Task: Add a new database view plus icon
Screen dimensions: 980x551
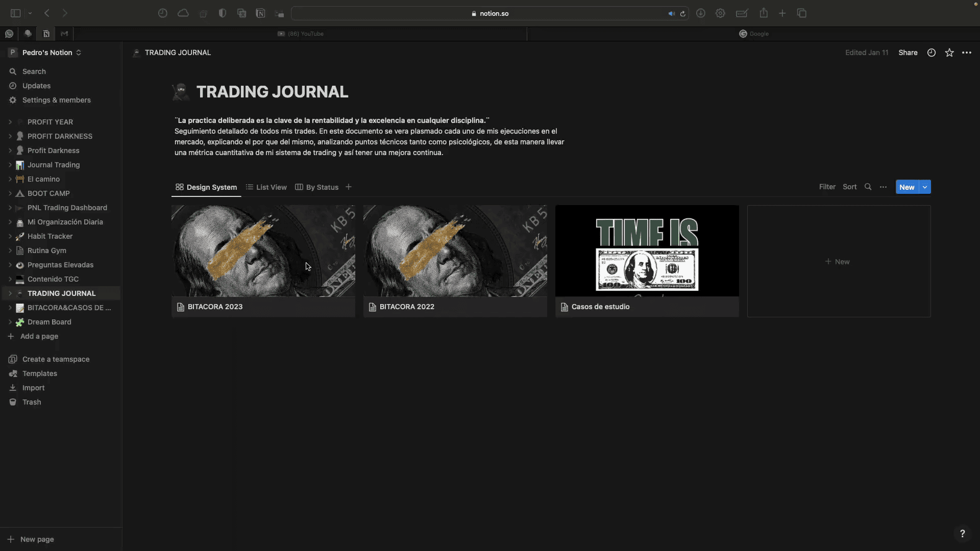Action: [349, 187]
